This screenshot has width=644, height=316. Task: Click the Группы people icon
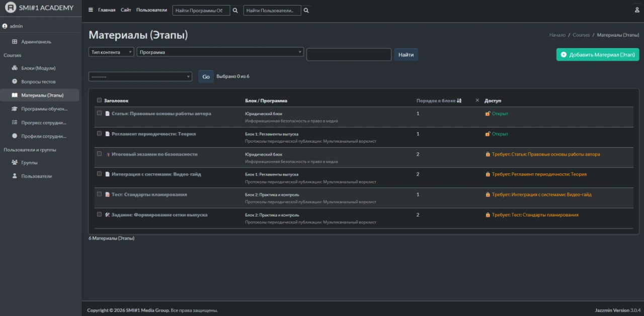(x=15, y=162)
